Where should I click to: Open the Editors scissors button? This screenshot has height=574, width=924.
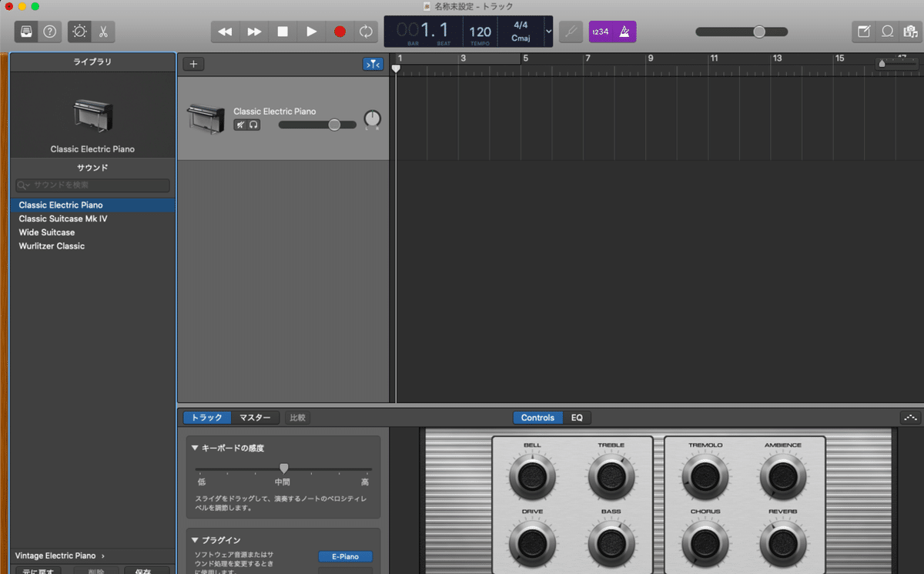(x=102, y=32)
